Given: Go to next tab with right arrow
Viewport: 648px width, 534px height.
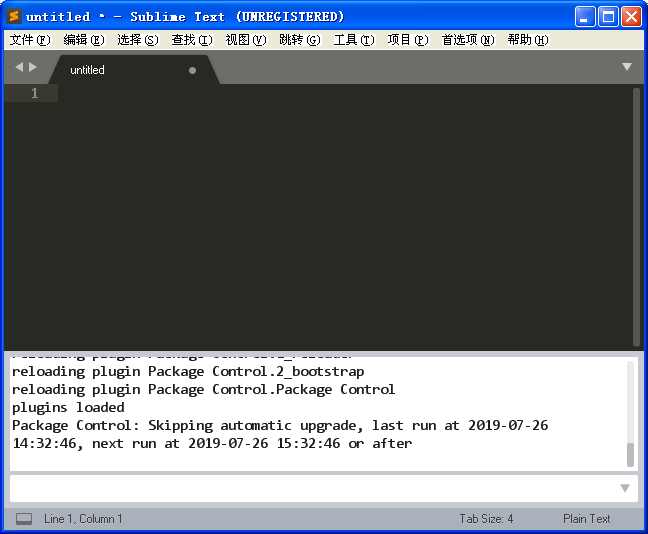Looking at the screenshot, I should [33, 67].
